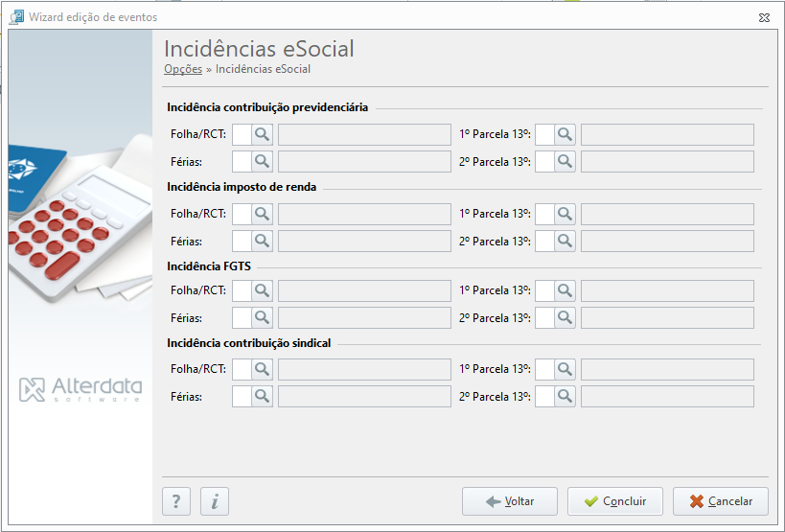Open Folha/RCT lookup under contribuição previdenciária

click(262, 134)
